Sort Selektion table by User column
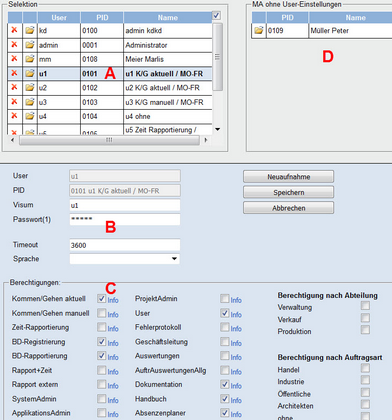 [59, 18]
